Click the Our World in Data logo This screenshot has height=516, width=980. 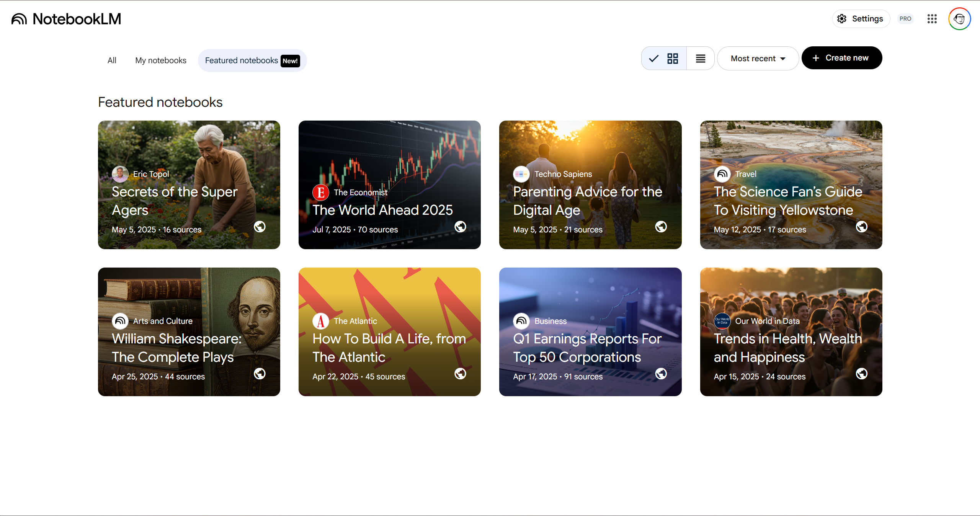click(x=722, y=321)
